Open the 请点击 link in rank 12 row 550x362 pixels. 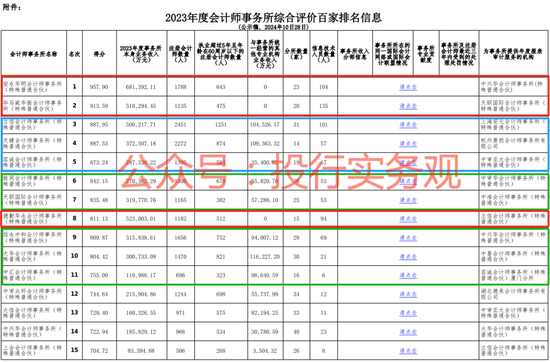point(408,294)
